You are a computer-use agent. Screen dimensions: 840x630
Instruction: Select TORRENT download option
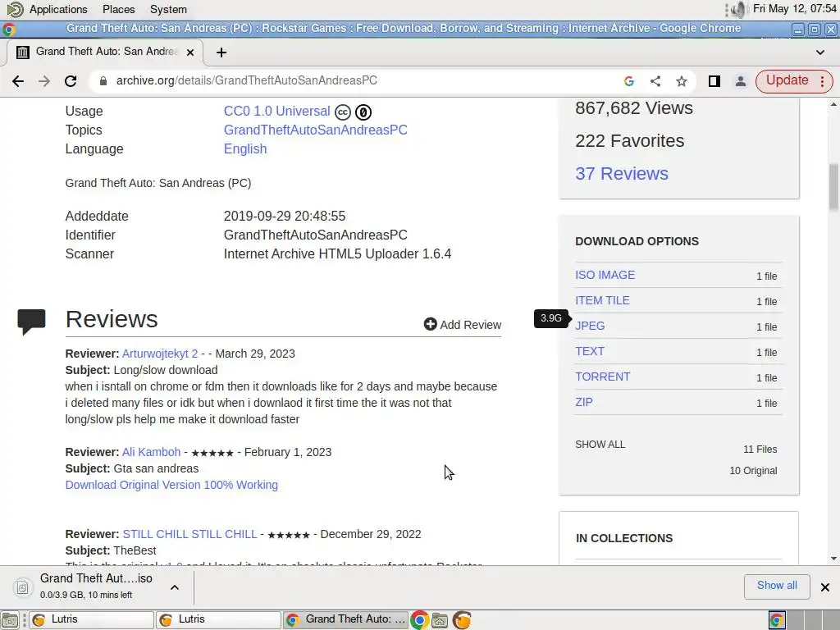(603, 377)
